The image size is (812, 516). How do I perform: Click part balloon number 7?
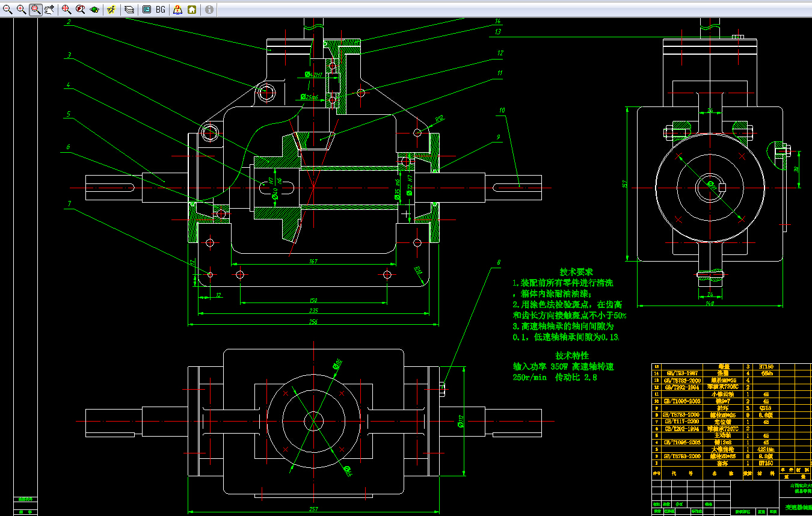69,203
